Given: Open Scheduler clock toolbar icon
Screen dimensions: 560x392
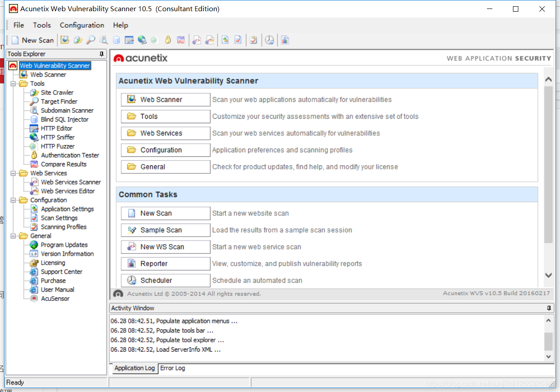Looking at the screenshot, I should pos(269,40).
